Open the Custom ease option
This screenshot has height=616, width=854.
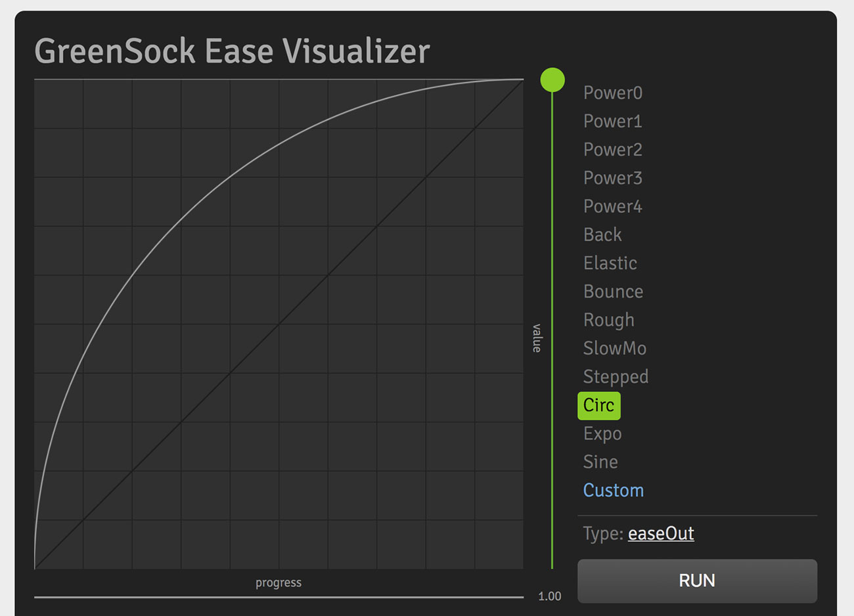tap(614, 491)
